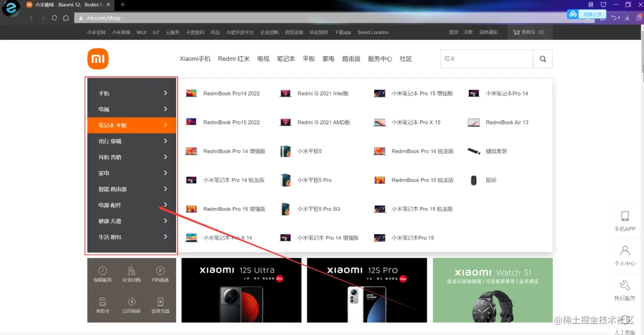
Task: Expand the 手机 category chevron
Action: pos(166,93)
